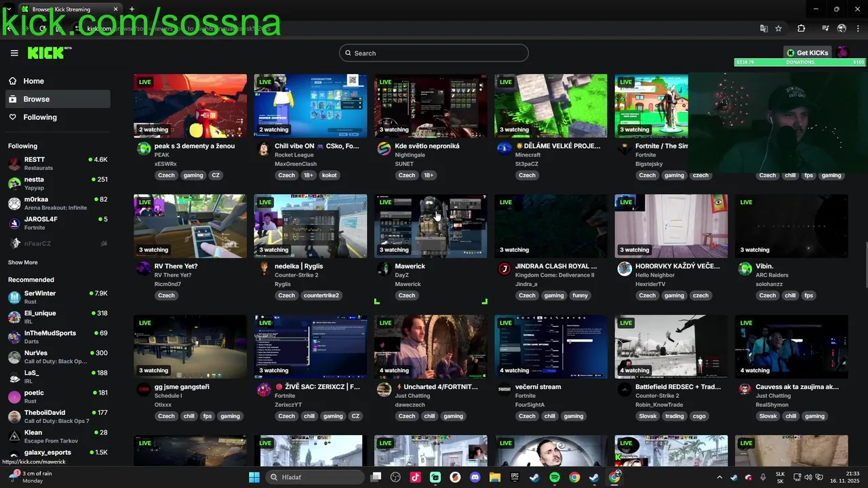Click daweczech channel avatar
Viewport: 868px width, 488px height.
384,390
